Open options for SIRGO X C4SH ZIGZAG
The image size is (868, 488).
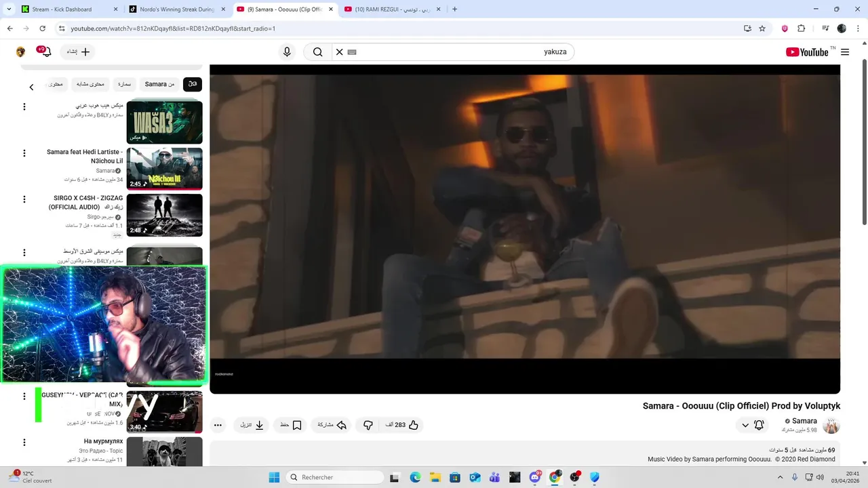(24, 199)
